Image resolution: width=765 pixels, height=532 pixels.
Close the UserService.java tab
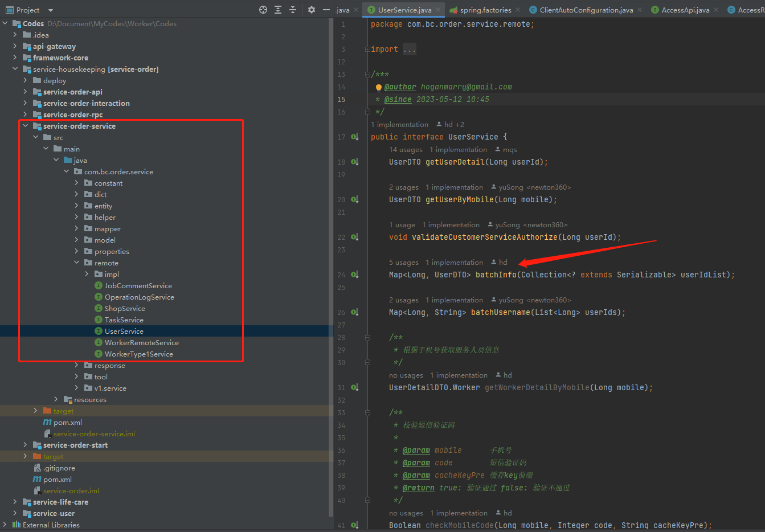pos(439,10)
